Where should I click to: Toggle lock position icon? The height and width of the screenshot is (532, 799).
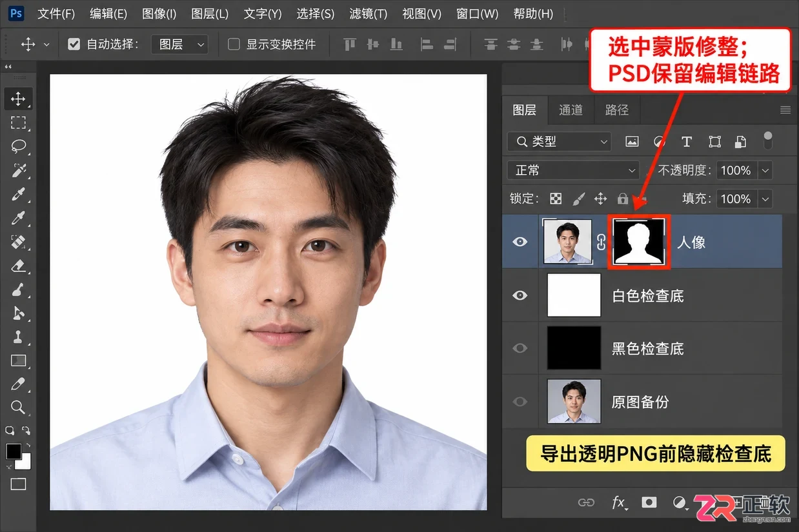pos(600,199)
